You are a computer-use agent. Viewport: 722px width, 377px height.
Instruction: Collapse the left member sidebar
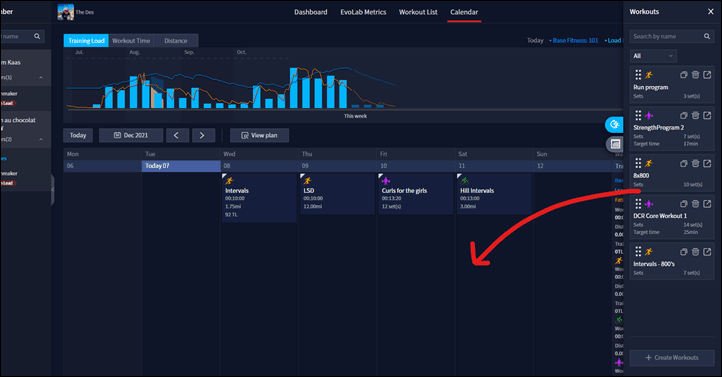pyautogui.click(x=52, y=189)
